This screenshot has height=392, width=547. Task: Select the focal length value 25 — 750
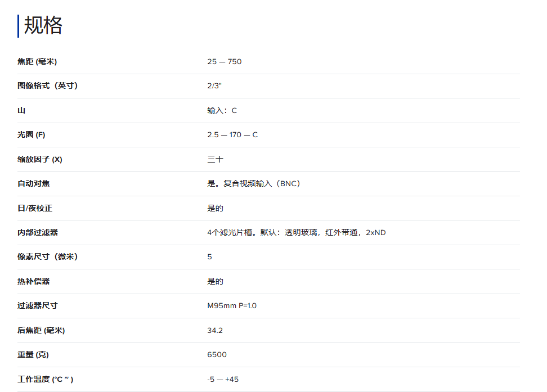[224, 61]
